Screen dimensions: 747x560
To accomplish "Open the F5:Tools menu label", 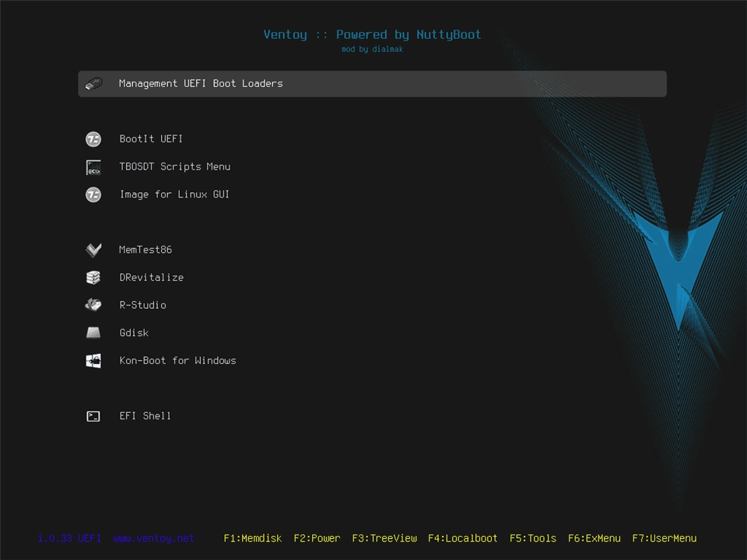I will pos(533,538).
